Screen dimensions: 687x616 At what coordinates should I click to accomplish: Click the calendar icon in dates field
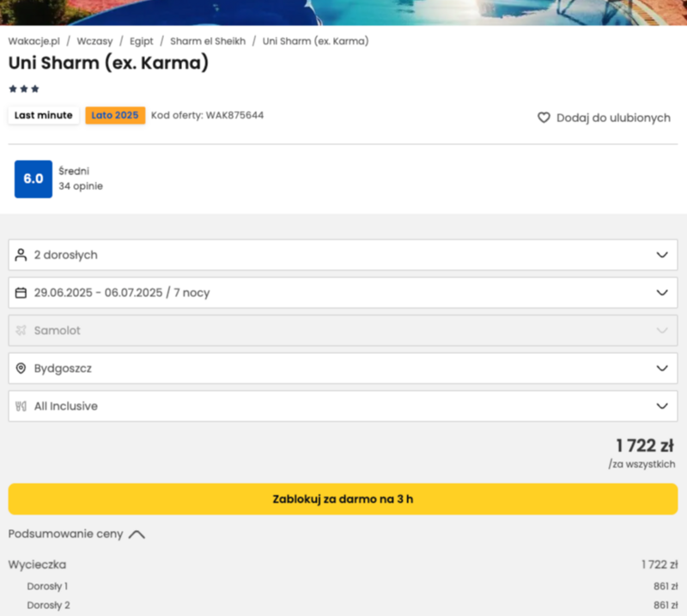(21, 292)
